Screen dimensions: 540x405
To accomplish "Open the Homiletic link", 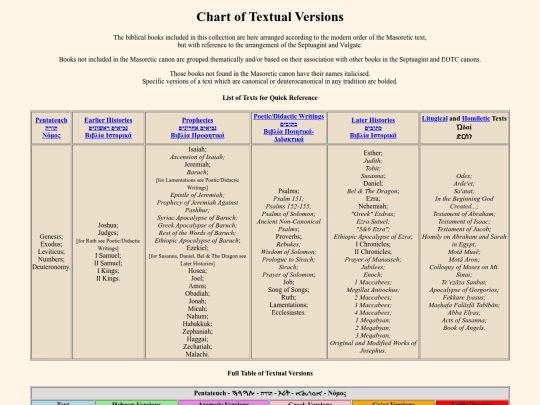I will pyautogui.click(x=476, y=118).
